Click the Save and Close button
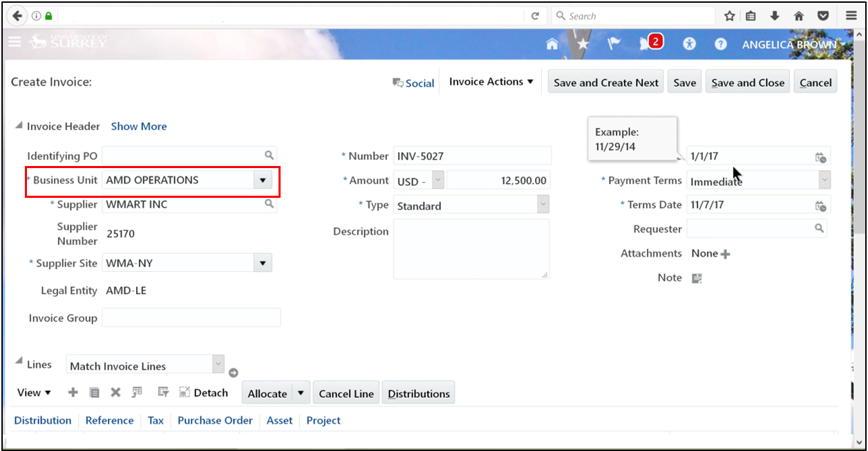The width and height of the screenshot is (868, 451). pyautogui.click(x=747, y=81)
